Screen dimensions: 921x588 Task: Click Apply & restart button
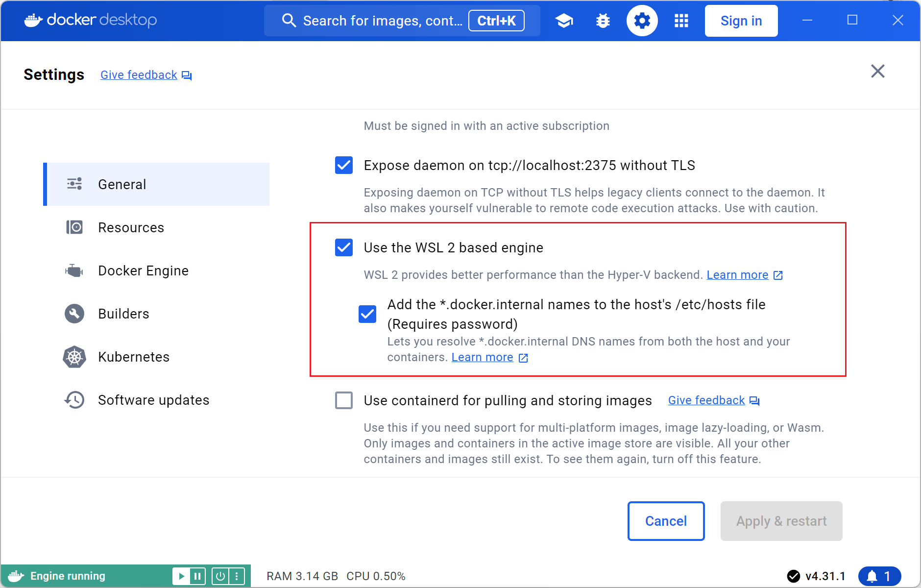(781, 521)
